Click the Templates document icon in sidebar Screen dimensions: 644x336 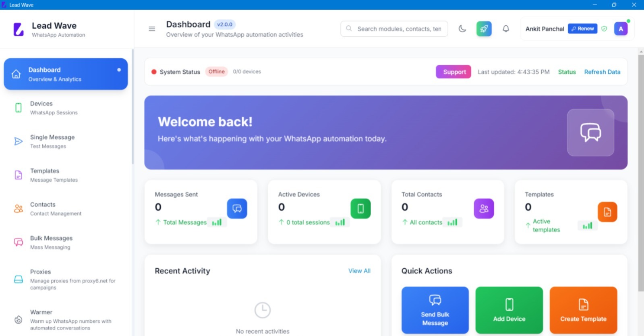coord(19,175)
